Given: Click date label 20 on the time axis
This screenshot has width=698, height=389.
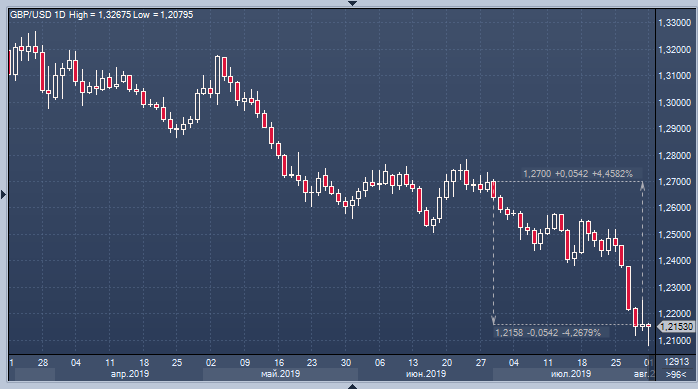Looking at the screenshot, I should tap(447, 362).
